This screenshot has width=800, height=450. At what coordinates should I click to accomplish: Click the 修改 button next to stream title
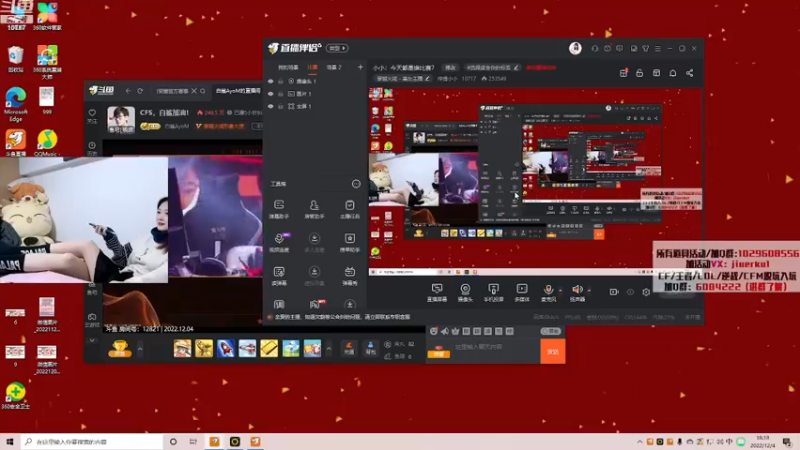point(450,67)
